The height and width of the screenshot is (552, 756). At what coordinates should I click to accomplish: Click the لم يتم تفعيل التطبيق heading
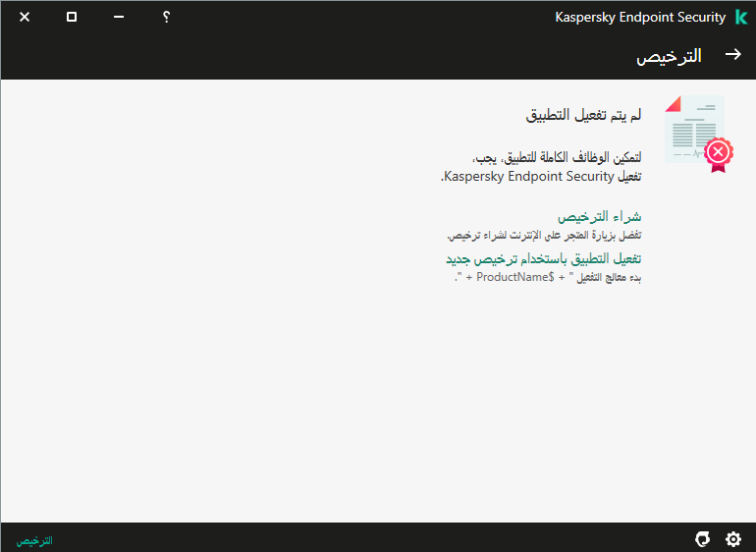583,115
